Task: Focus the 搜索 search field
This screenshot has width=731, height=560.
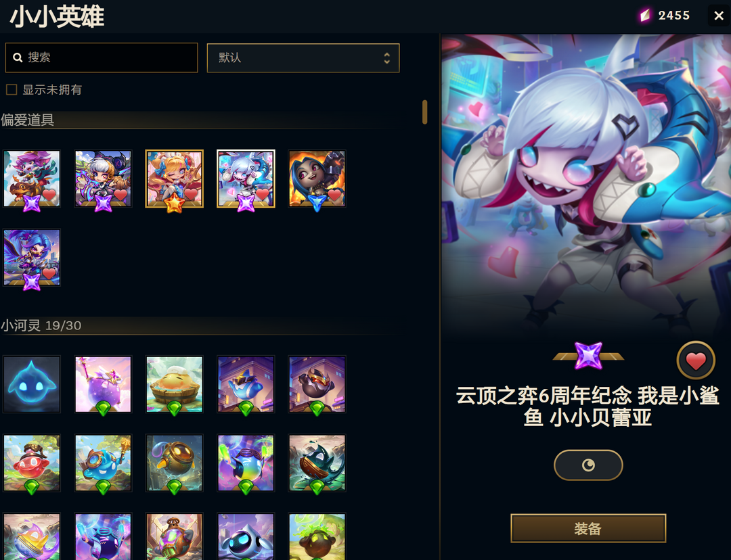Action: tap(102, 57)
